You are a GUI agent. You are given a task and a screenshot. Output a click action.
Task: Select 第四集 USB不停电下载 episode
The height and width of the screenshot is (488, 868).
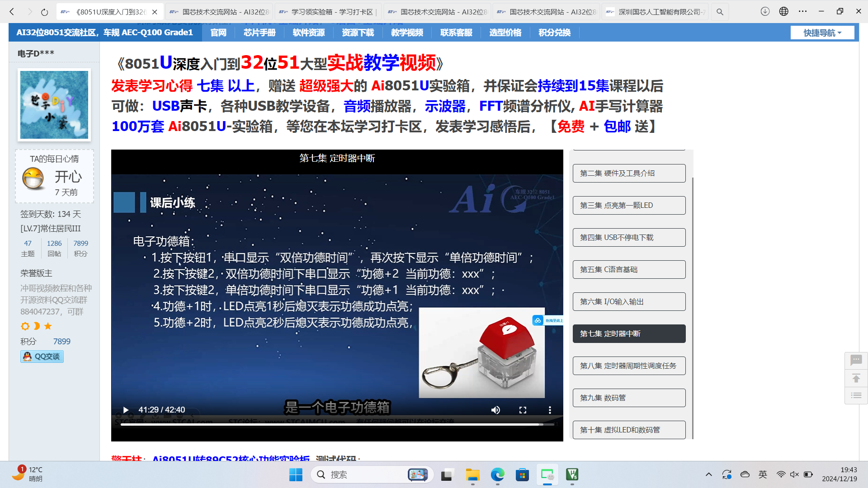[x=629, y=237]
